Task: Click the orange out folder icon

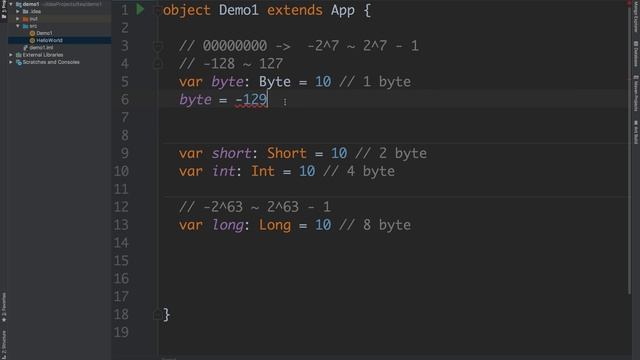Action: click(26, 19)
